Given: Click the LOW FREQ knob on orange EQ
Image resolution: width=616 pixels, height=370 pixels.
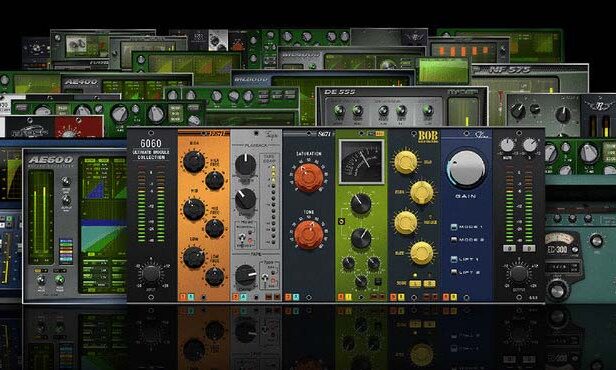Looking at the screenshot, I should [214, 277].
